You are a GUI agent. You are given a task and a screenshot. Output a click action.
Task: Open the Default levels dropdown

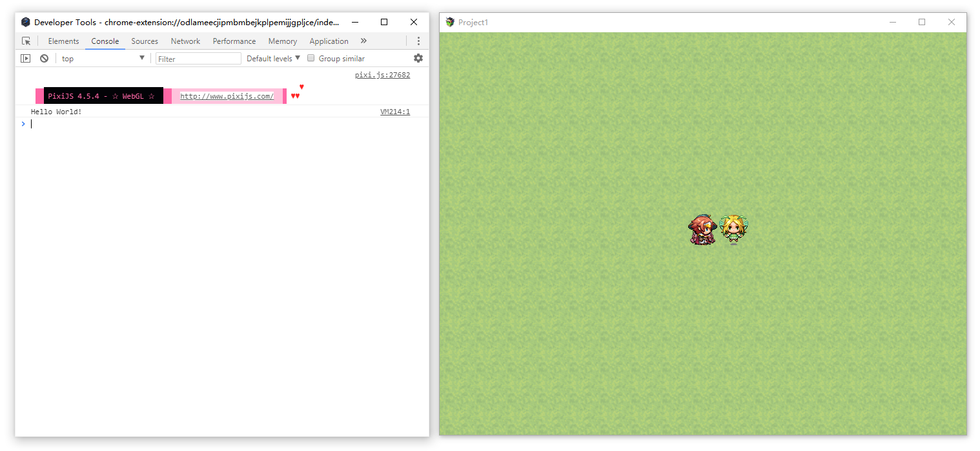(273, 58)
